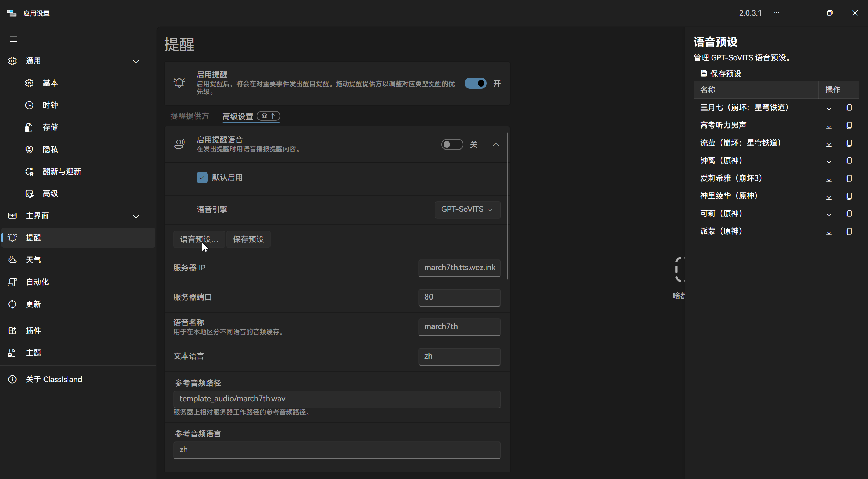This screenshot has height=479, width=868.
Task: Uncheck the 默认启用 checkbox
Action: (x=202, y=178)
